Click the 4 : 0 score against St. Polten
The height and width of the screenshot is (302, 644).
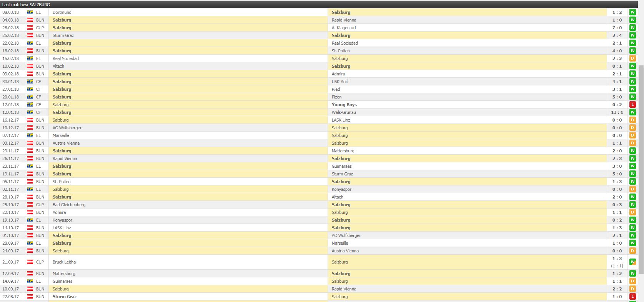tap(617, 51)
